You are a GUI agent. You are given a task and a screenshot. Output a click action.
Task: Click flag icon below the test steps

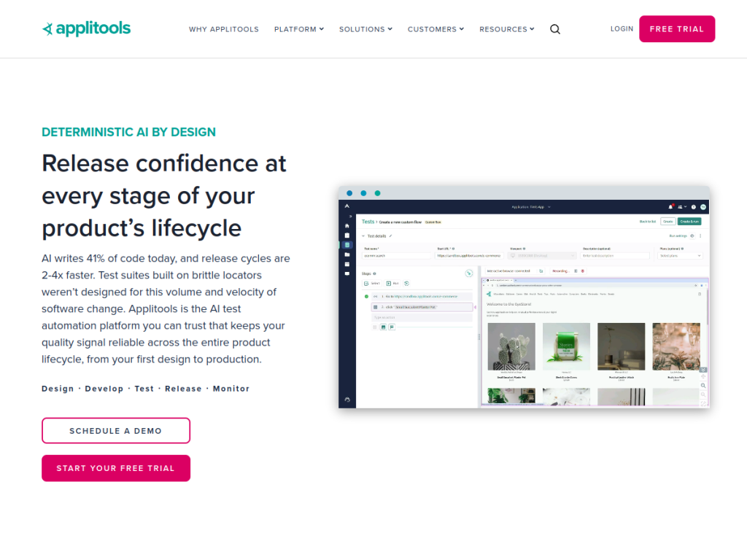pyautogui.click(x=392, y=327)
